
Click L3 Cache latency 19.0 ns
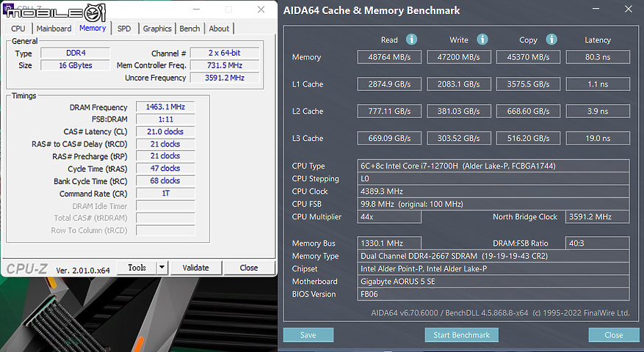(598, 139)
